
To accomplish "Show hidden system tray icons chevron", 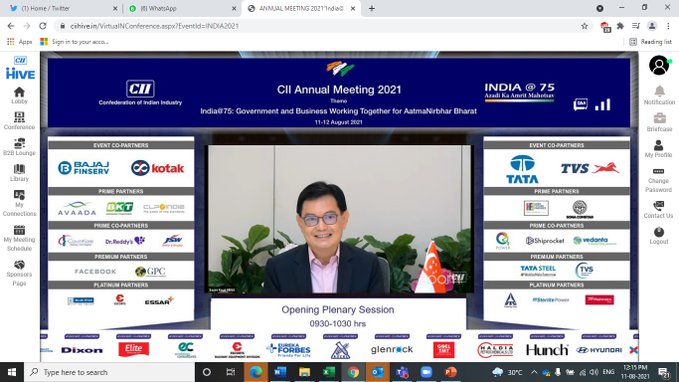I will coord(534,372).
